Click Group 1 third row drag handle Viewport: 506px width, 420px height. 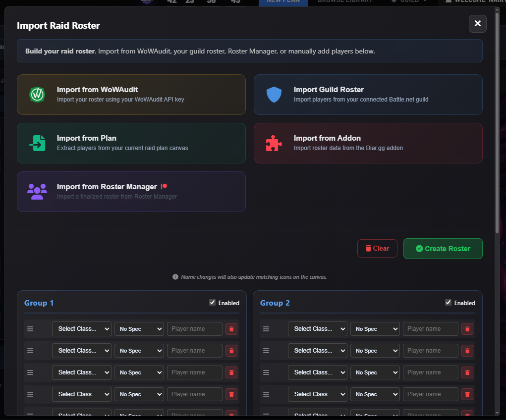(30, 372)
